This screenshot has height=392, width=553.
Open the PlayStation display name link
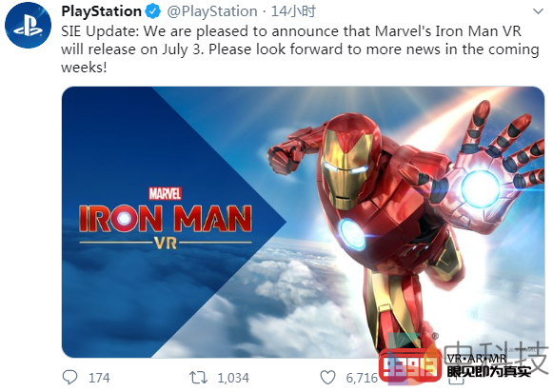point(102,11)
